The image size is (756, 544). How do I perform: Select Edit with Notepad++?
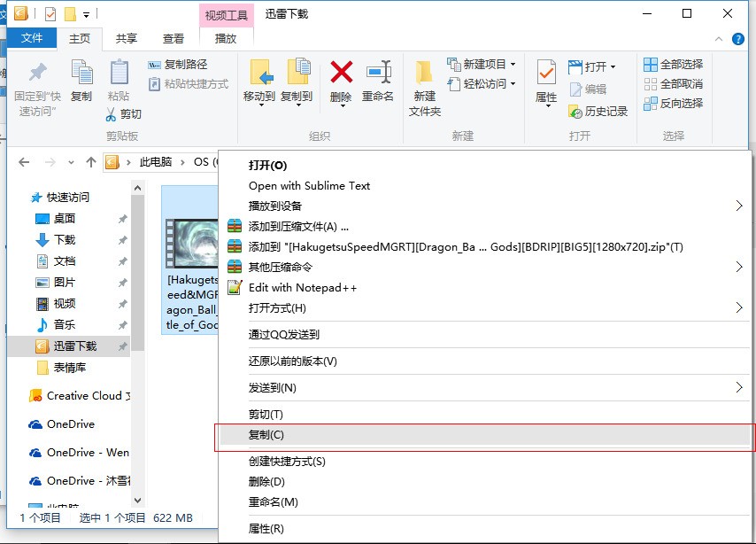point(485,288)
